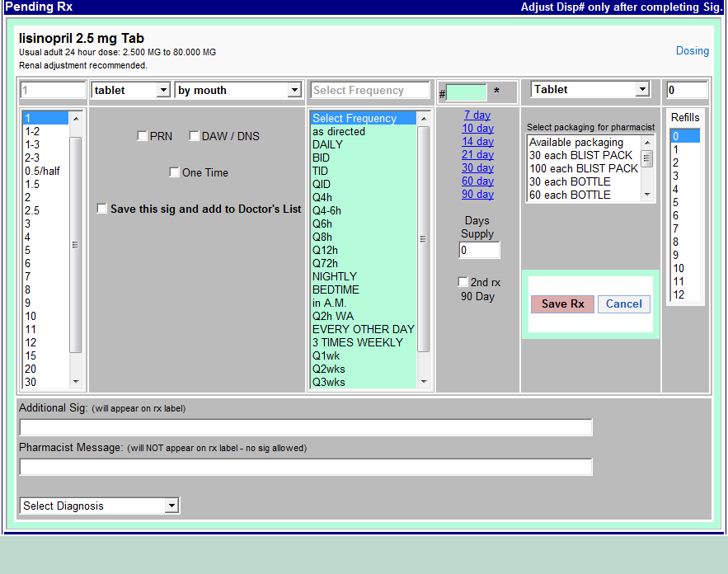This screenshot has width=728, height=574.
Task: Click the dose list scrollbar up arrow
Action: (x=76, y=119)
